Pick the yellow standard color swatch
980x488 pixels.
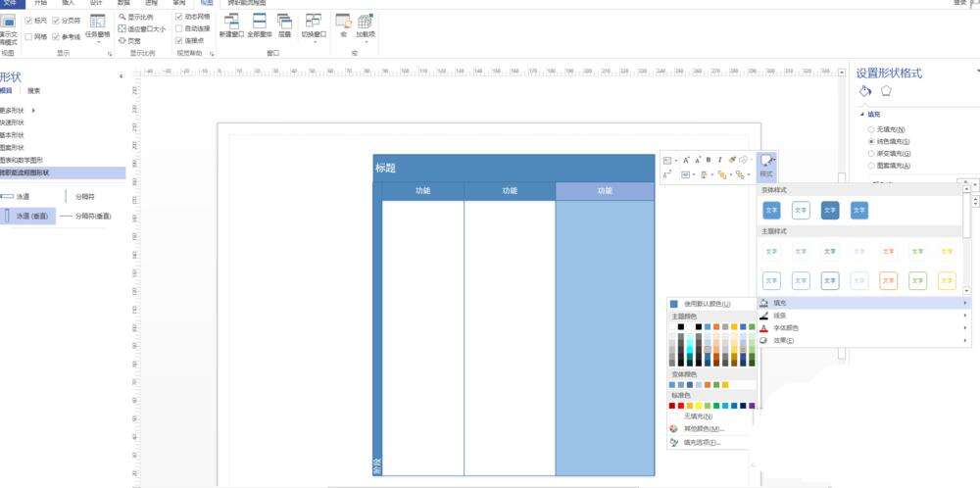pyautogui.click(x=699, y=406)
